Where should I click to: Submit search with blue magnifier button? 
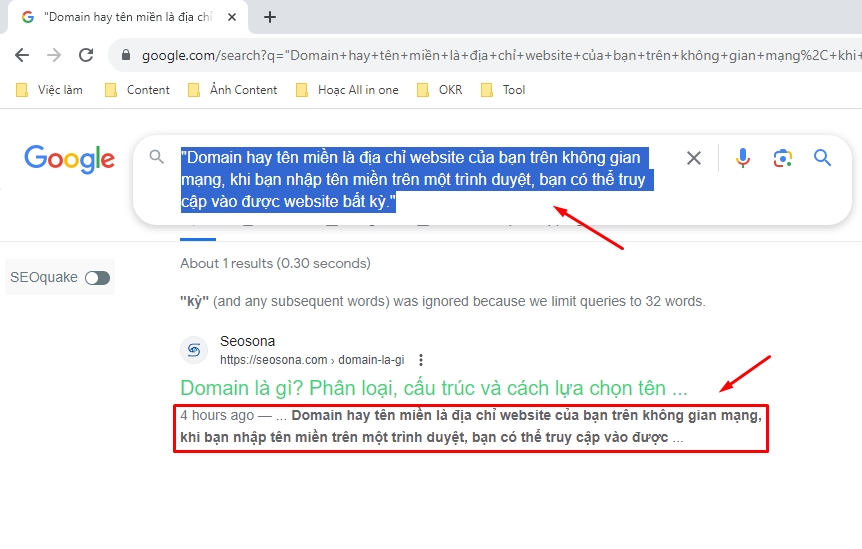click(x=822, y=158)
